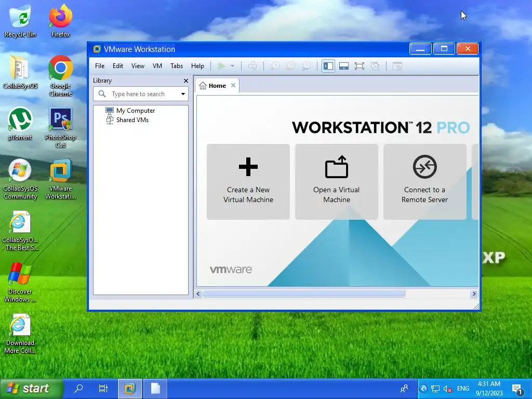Click Create a New Virtual Machine

pyautogui.click(x=248, y=182)
